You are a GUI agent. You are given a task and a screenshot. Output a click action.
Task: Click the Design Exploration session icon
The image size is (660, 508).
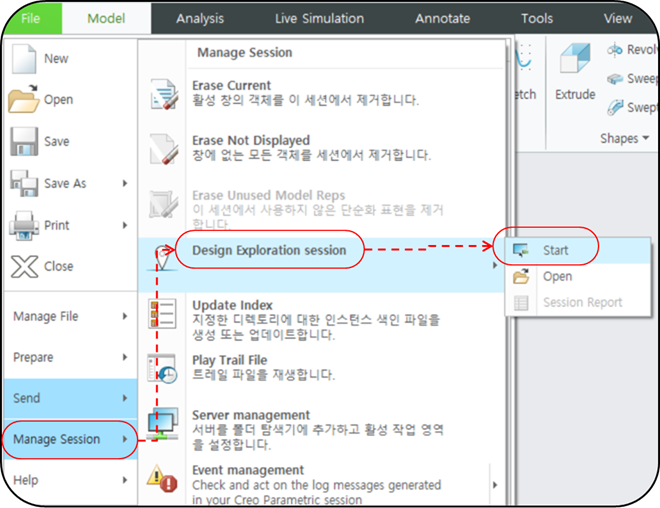click(162, 258)
